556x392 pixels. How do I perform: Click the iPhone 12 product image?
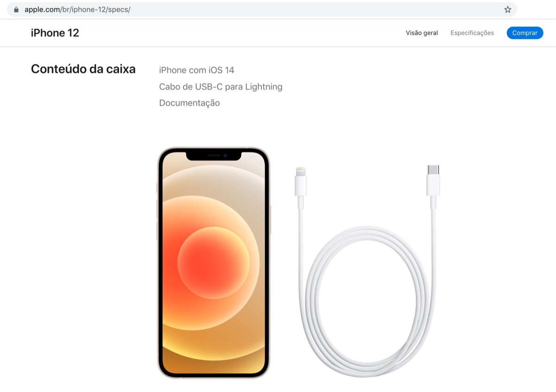click(x=214, y=262)
